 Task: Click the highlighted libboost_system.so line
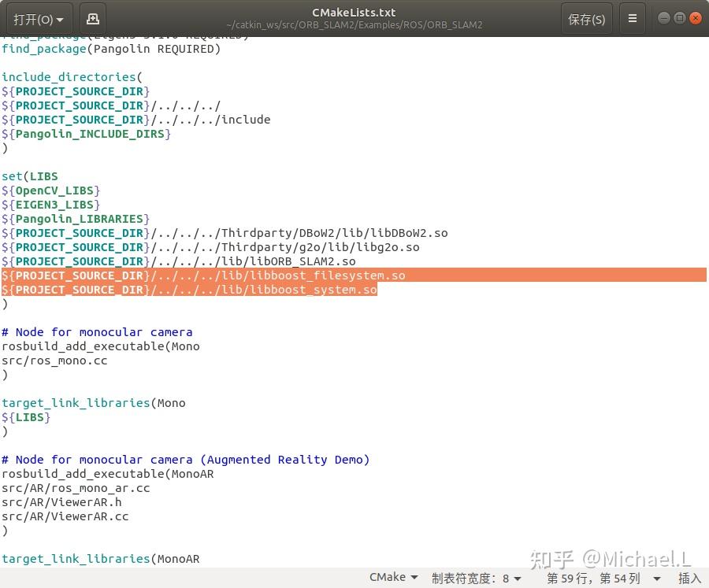click(189, 290)
